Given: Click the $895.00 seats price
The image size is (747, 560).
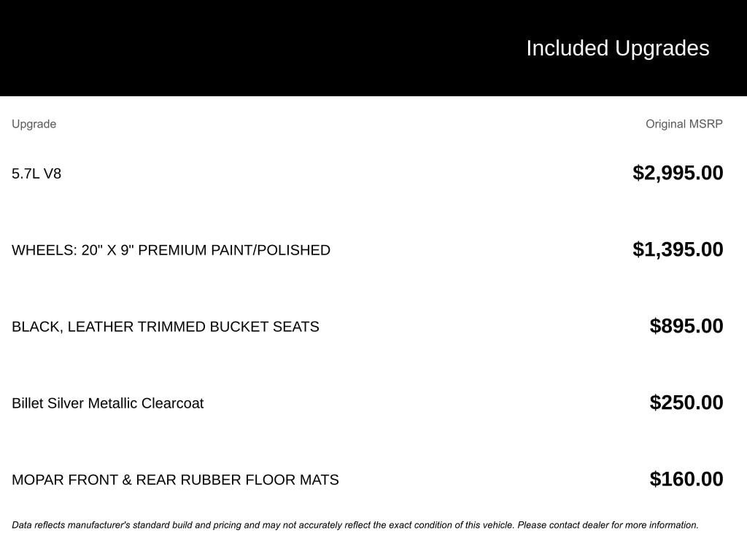Looking at the screenshot, I should (686, 326).
